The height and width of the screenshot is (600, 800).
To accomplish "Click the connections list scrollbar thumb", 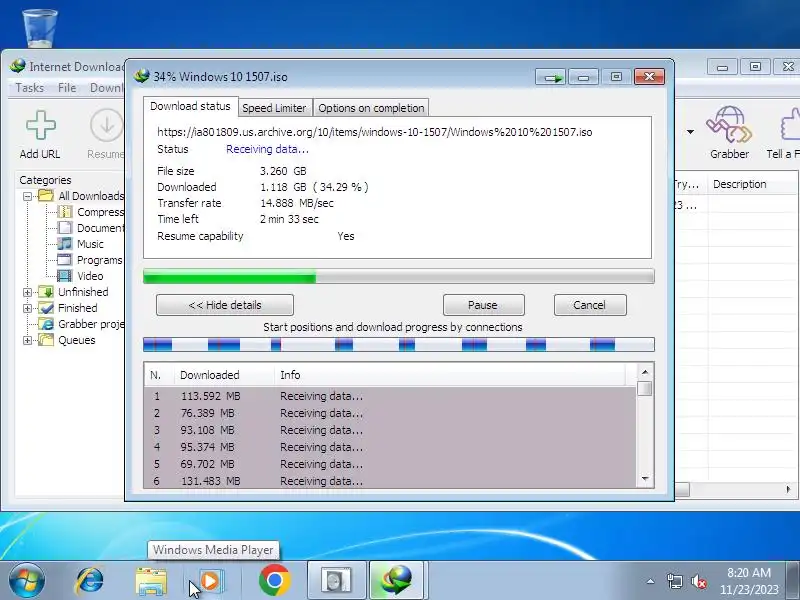I will [645, 388].
